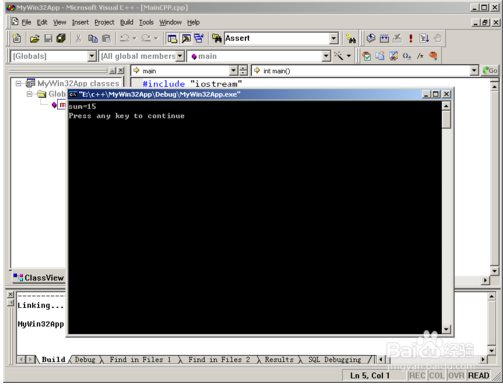The height and width of the screenshot is (385, 503).
Task: Collapse the MyWin32App classes tree node
Action: point(19,83)
